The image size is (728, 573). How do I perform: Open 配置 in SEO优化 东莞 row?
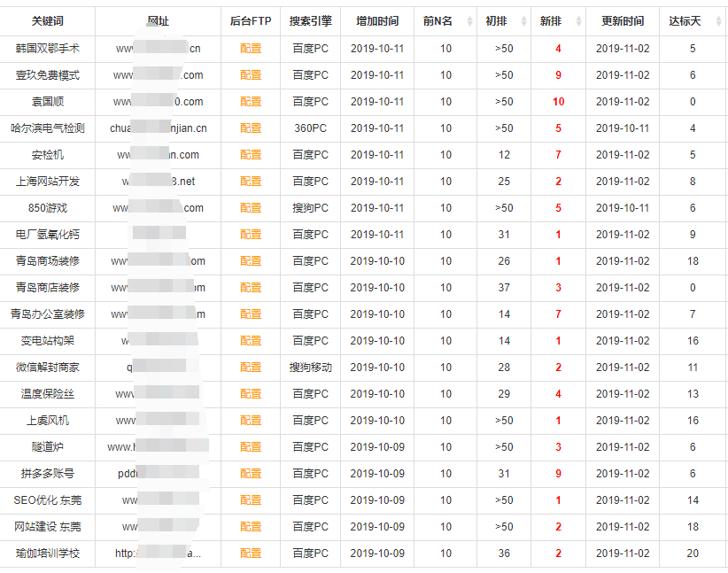(x=251, y=500)
